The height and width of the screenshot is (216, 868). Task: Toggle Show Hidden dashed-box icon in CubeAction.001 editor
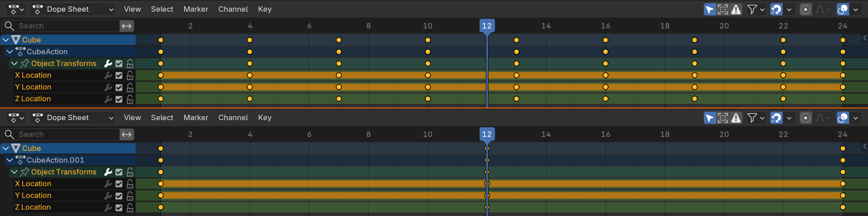(723, 117)
